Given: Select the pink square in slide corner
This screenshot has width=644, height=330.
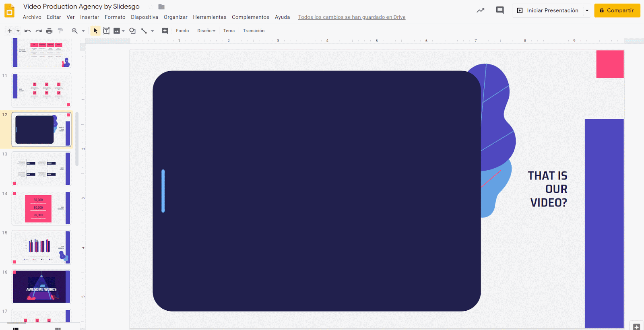Looking at the screenshot, I should coord(610,64).
